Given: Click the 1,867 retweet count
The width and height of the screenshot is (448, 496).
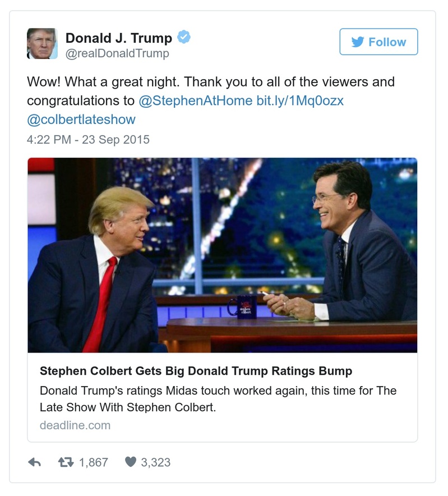Looking at the screenshot, I should pyautogui.click(x=94, y=462).
